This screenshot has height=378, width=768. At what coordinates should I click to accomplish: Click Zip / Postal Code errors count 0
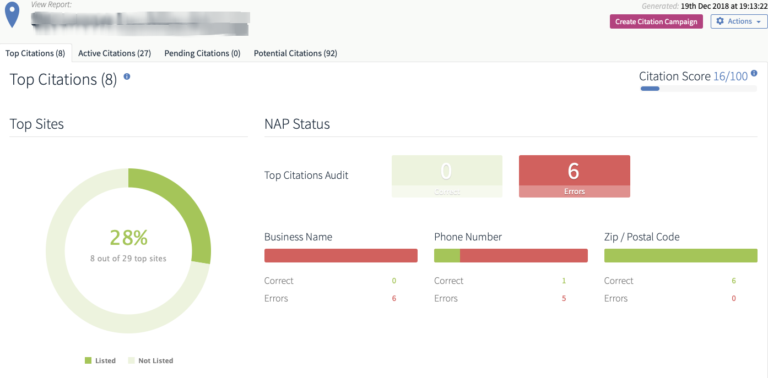(x=734, y=299)
